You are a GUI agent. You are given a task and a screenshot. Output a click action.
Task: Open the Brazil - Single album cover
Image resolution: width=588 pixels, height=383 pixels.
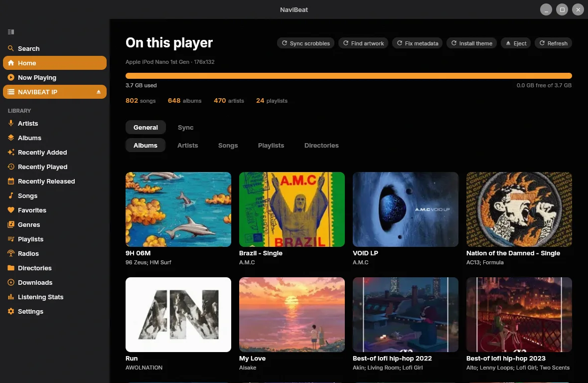click(292, 209)
